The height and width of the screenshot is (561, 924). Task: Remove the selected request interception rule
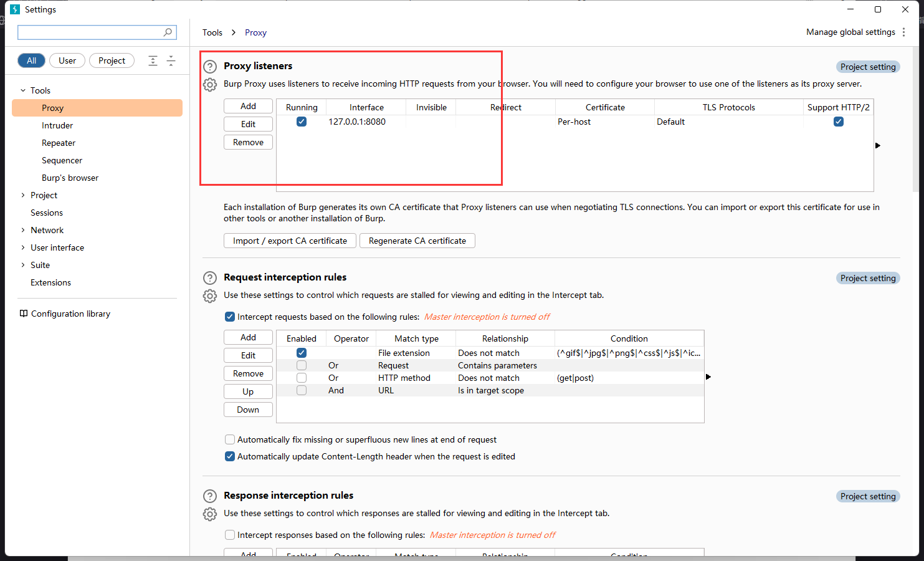pos(248,373)
